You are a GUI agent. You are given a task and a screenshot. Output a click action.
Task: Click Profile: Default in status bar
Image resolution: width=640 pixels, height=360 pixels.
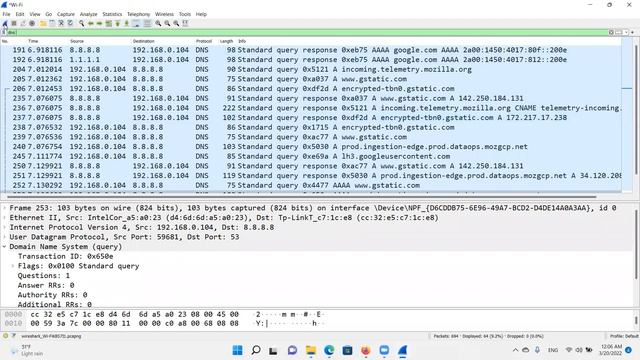coord(624,336)
